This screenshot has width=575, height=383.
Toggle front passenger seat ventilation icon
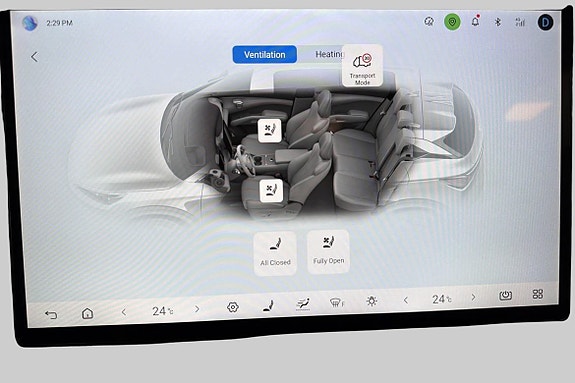pyautogui.click(x=270, y=130)
